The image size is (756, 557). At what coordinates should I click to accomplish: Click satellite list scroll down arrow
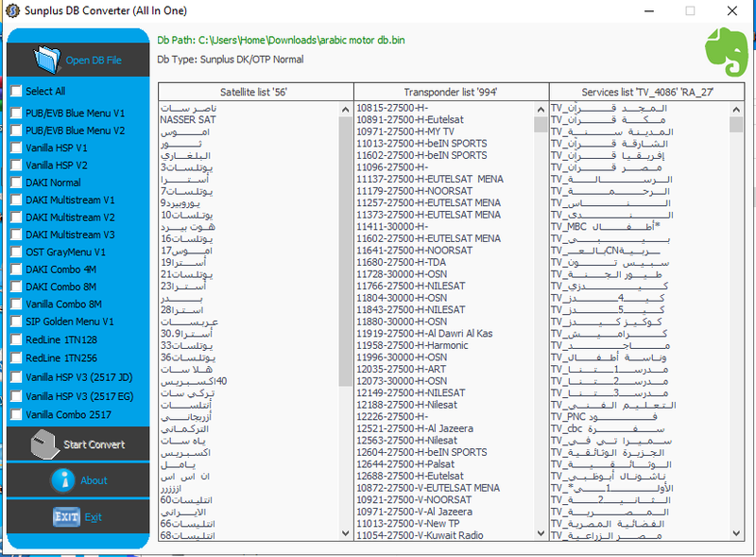pos(345,532)
